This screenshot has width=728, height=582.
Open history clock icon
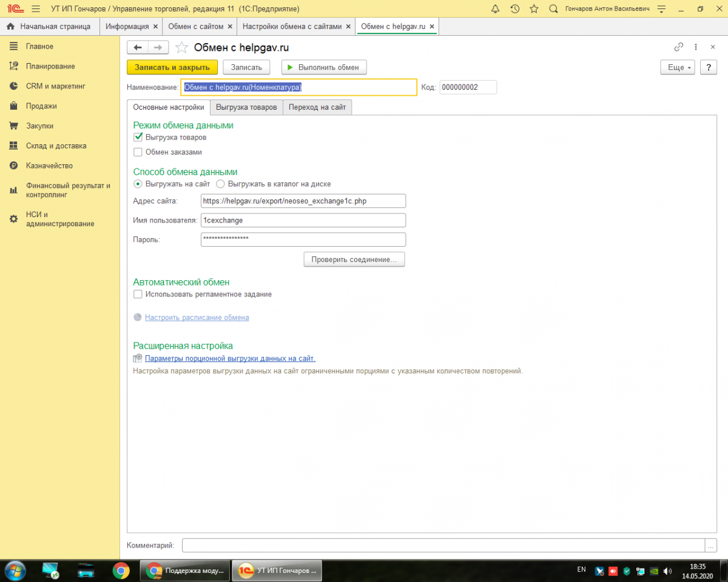click(514, 9)
